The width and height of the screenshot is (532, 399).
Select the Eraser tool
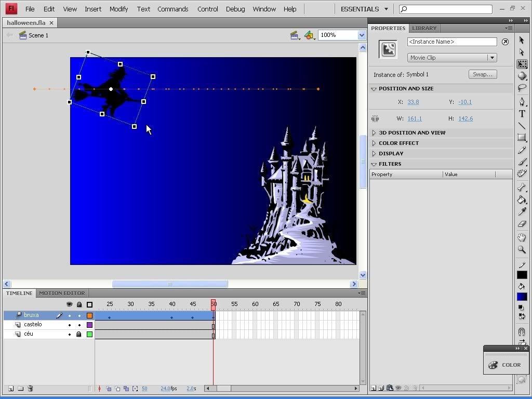click(522, 224)
